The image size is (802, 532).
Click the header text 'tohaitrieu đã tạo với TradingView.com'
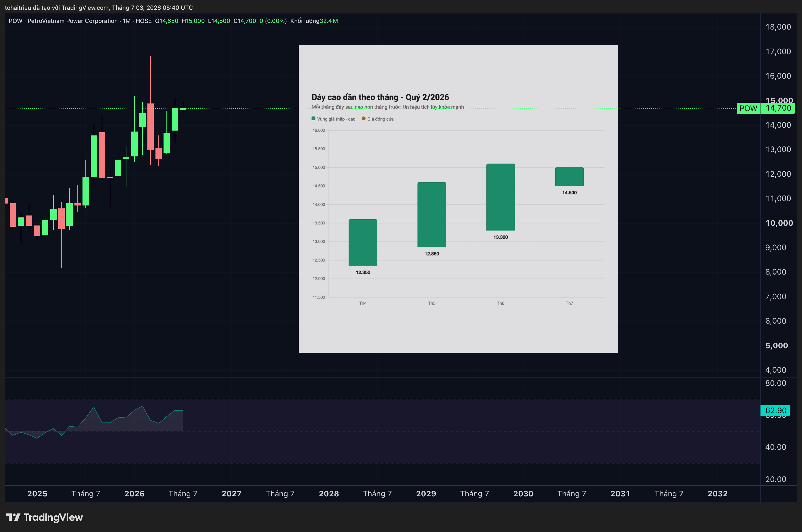click(57, 8)
